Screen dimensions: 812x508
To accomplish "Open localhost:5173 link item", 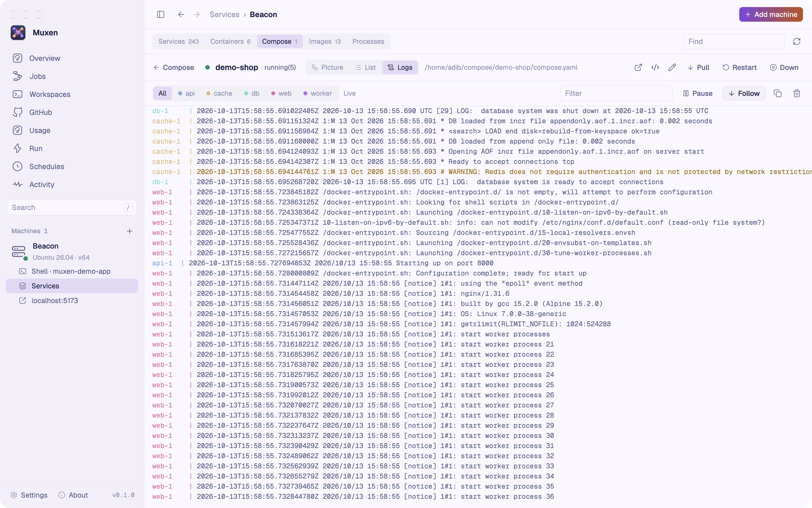I will 72,301.
